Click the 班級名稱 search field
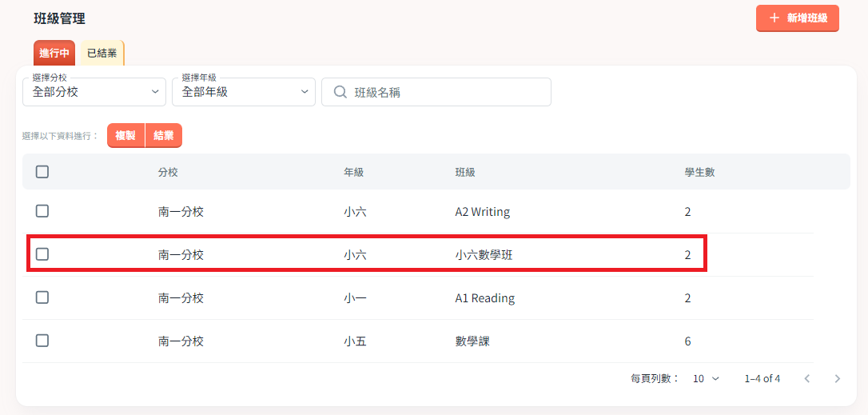 coord(436,92)
